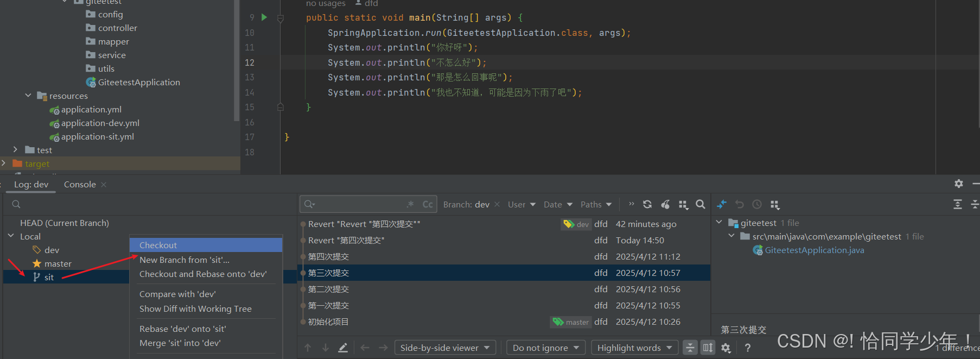Screen dimensions: 980x359
Task: Click Show Diff blue arrows icon
Action: pos(722,204)
